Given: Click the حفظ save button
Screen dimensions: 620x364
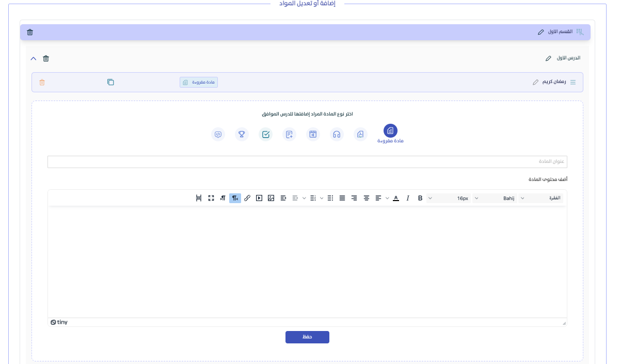Looking at the screenshot, I should (307, 337).
